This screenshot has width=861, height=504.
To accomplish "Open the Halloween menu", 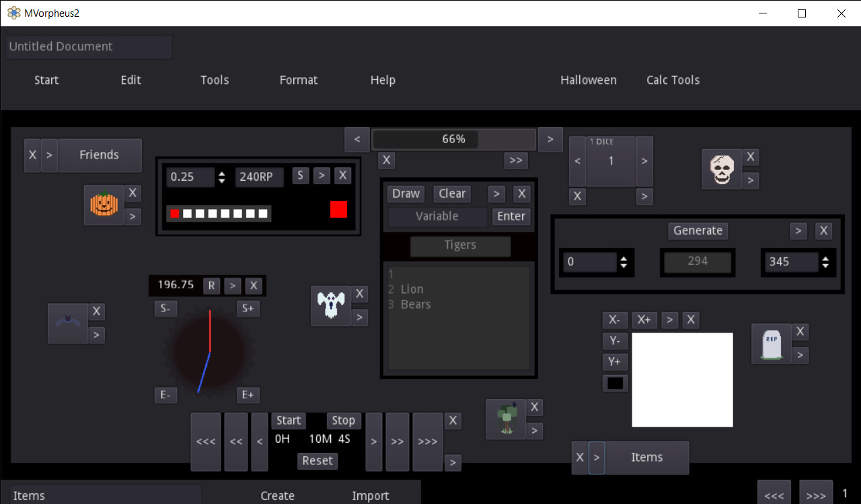I will pyautogui.click(x=588, y=80).
